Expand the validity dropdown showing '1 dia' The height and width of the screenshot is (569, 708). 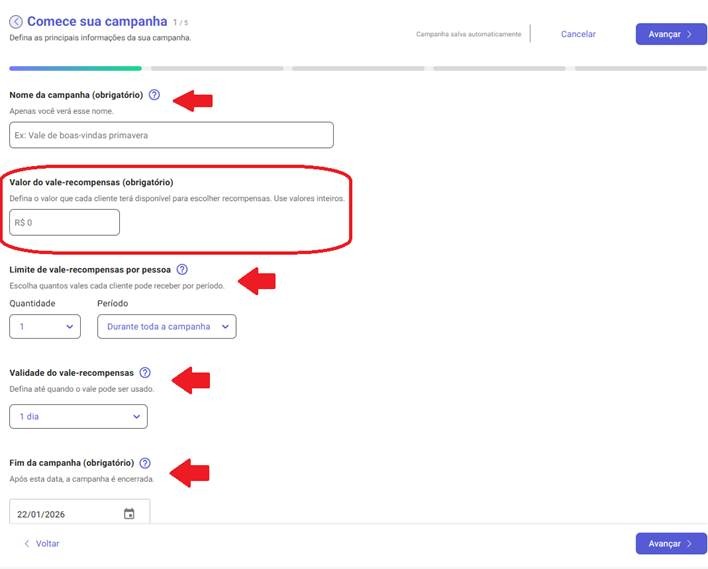(x=78, y=416)
